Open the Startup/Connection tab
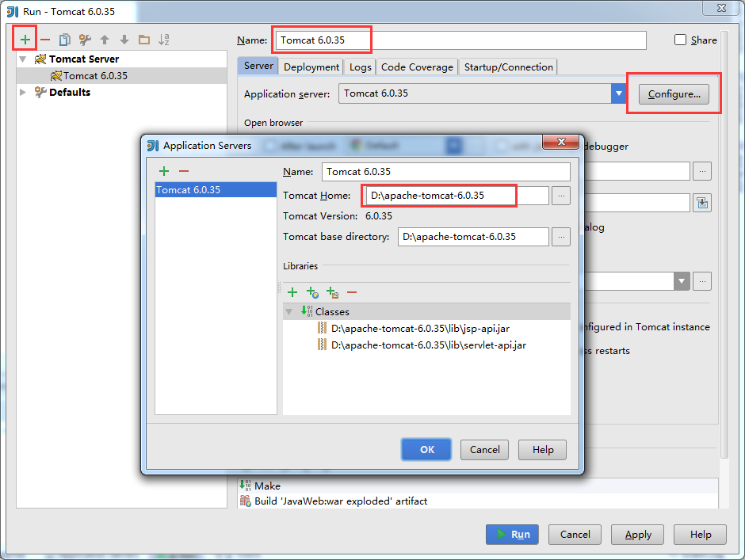745x560 pixels. (508, 67)
